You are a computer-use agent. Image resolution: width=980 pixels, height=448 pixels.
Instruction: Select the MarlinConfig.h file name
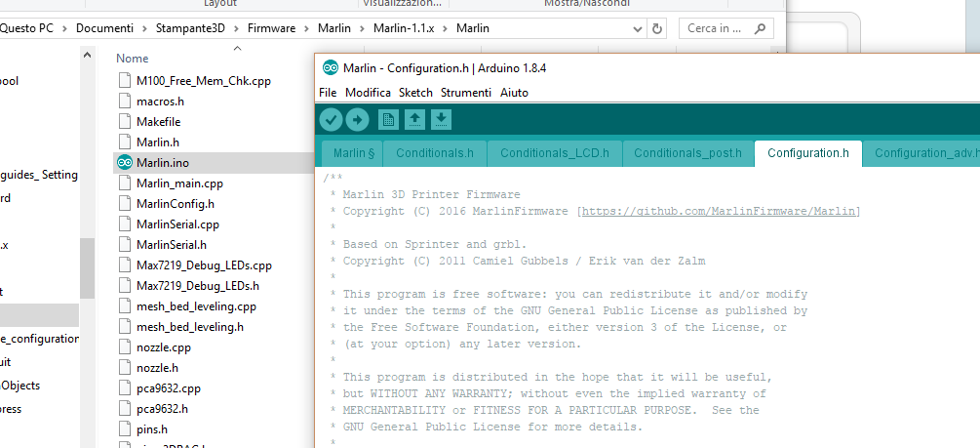click(175, 204)
